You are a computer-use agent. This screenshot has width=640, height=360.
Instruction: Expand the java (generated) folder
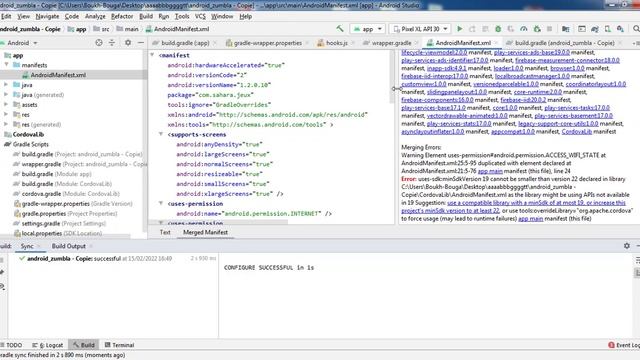coord(7,95)
